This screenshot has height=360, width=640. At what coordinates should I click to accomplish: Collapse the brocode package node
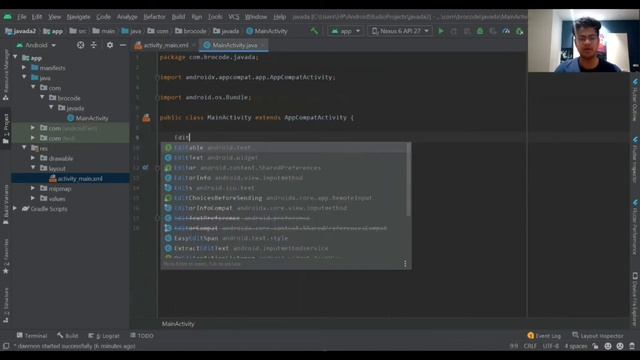42,98
